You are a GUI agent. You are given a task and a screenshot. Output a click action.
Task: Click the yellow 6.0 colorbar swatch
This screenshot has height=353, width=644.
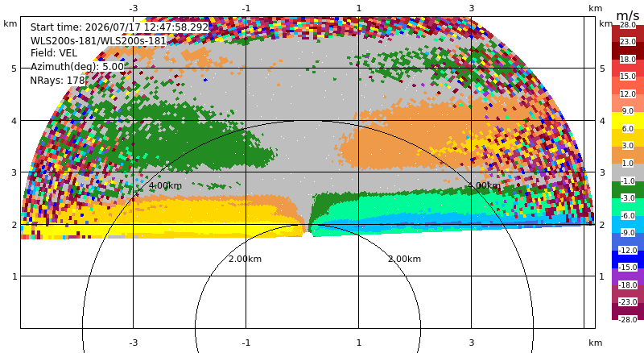[x=628, y=121]
